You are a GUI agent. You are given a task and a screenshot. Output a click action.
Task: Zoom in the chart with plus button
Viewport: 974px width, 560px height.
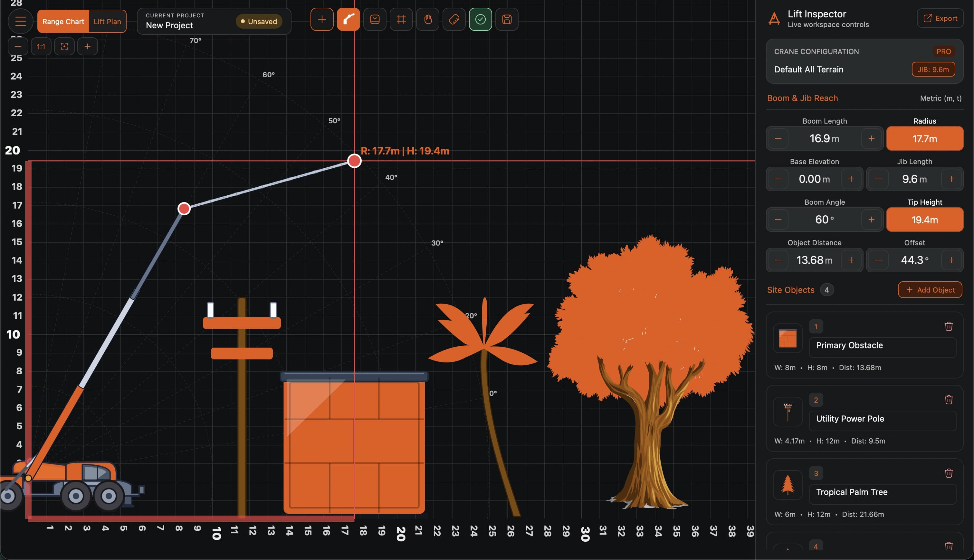87,47
